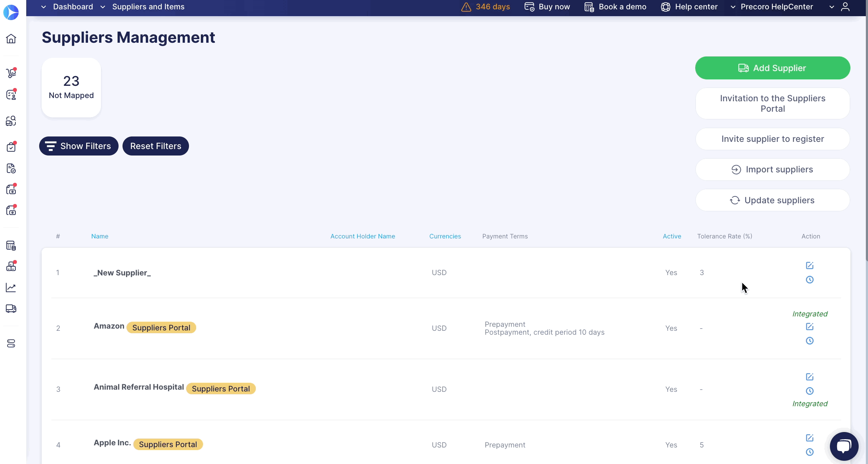Open Book a demo in top bar
Viewport: 868px width, 464px height.
(x=615, y=7)
